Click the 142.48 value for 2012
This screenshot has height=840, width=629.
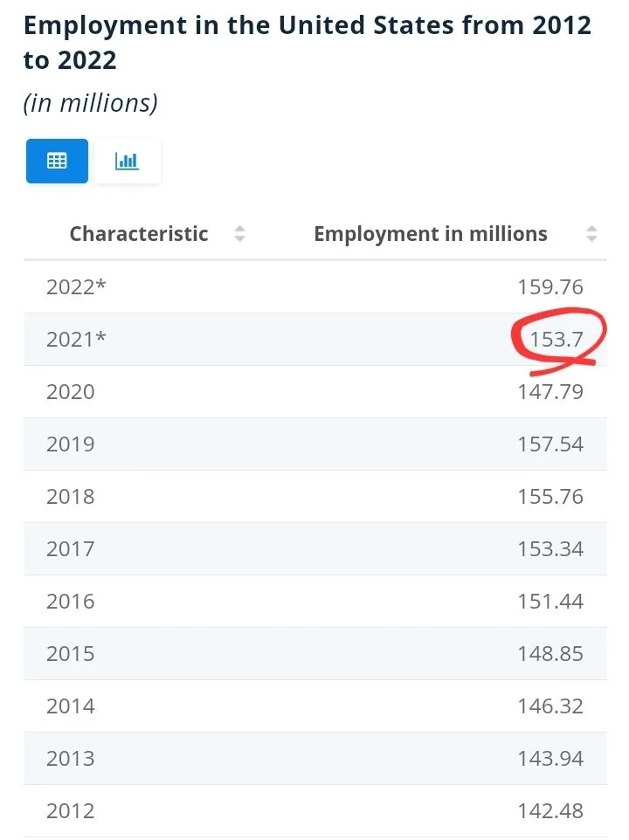click(550, 811)
